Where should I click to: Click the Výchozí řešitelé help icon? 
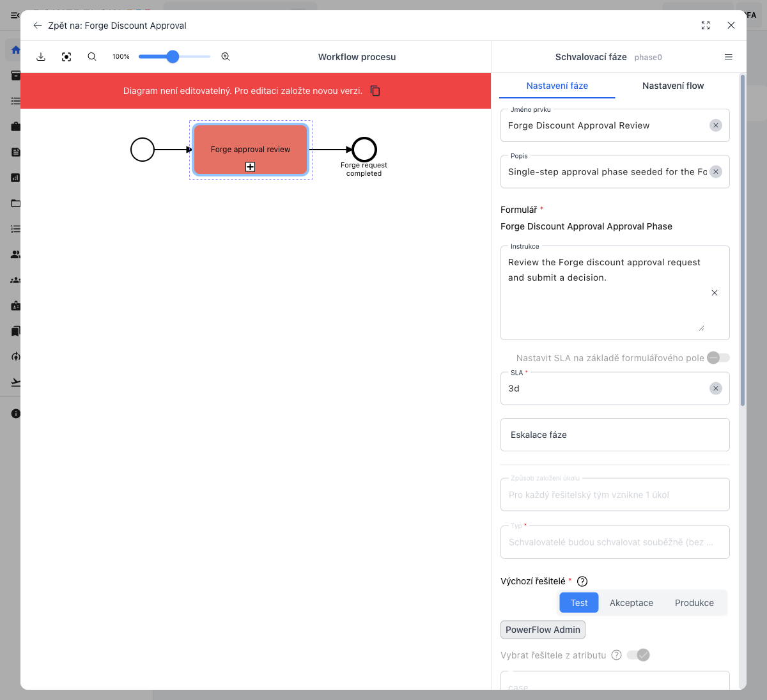pyautogui.click(x=582, y=581)
